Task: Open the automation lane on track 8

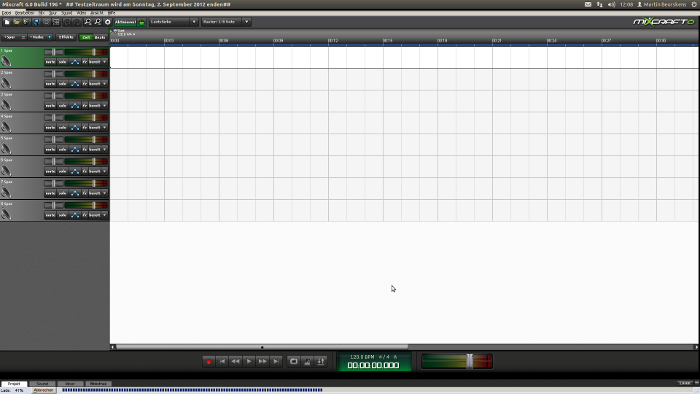Action: [x=75, y=215]
